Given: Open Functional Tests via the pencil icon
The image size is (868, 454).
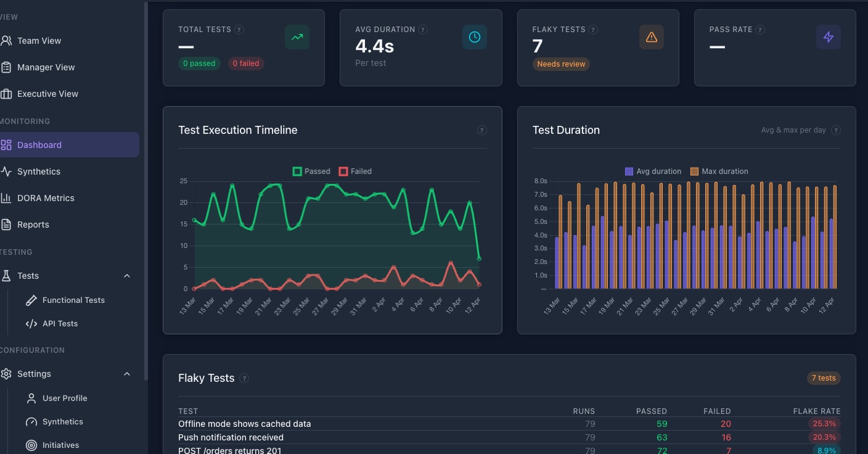Looking at the screenshot, I should coord(31,300).
